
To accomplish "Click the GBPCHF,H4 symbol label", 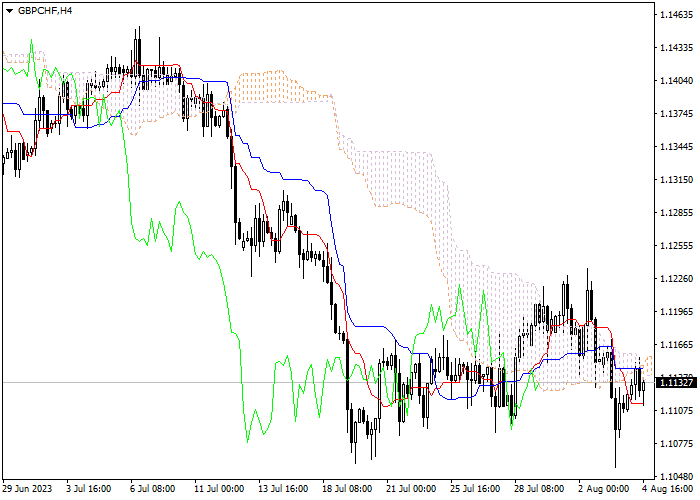I will [45, 11].
